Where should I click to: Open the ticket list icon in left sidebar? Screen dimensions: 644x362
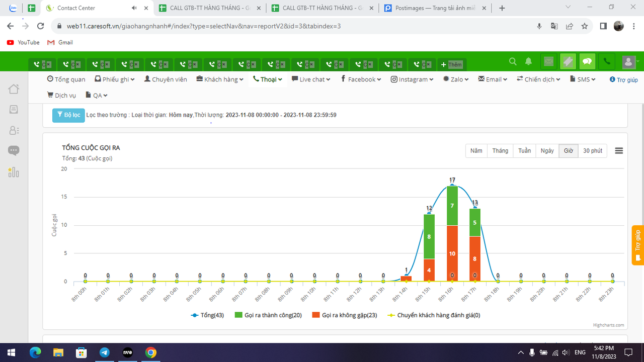click(14, 110)
